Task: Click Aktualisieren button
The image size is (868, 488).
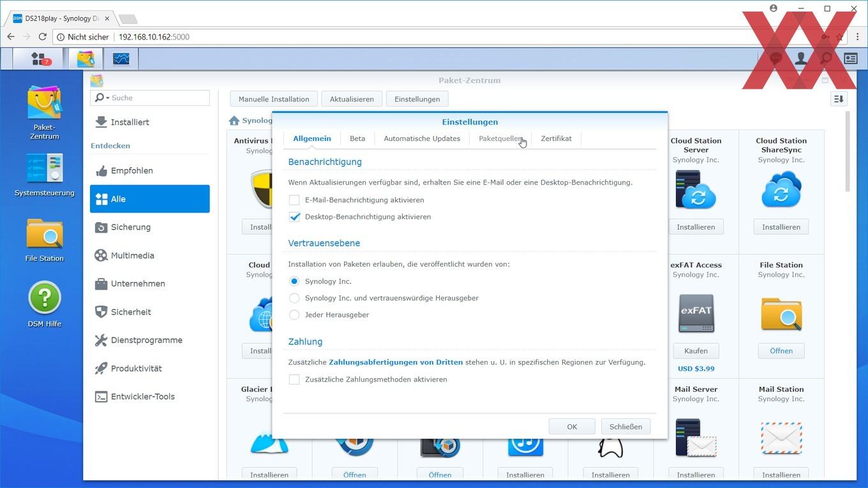Action: click(x=352, y=99)
